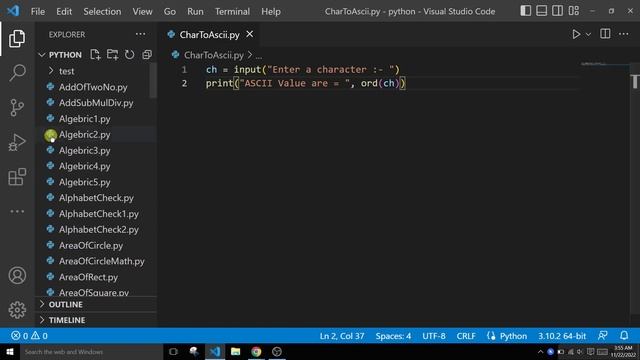Toggle secondary side bar visibility
Screen dimensions: 640x360
(558, 11)
